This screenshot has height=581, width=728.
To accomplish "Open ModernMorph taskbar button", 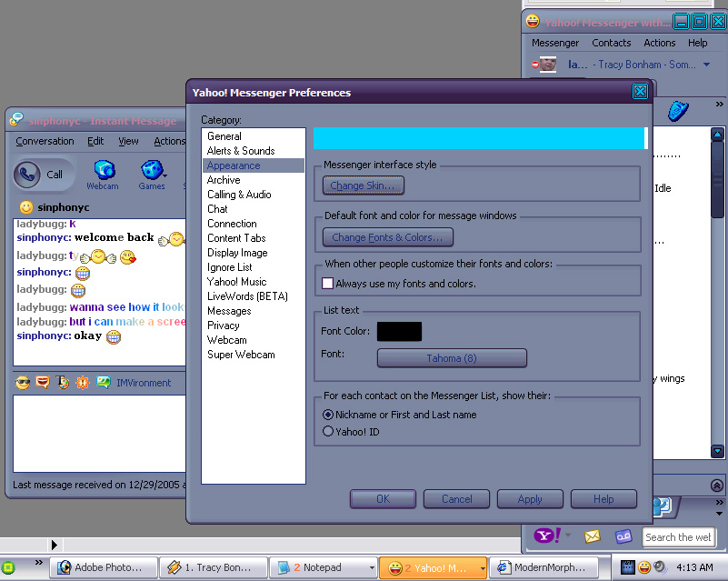I will pyautogui.click(x=544, y=567).
